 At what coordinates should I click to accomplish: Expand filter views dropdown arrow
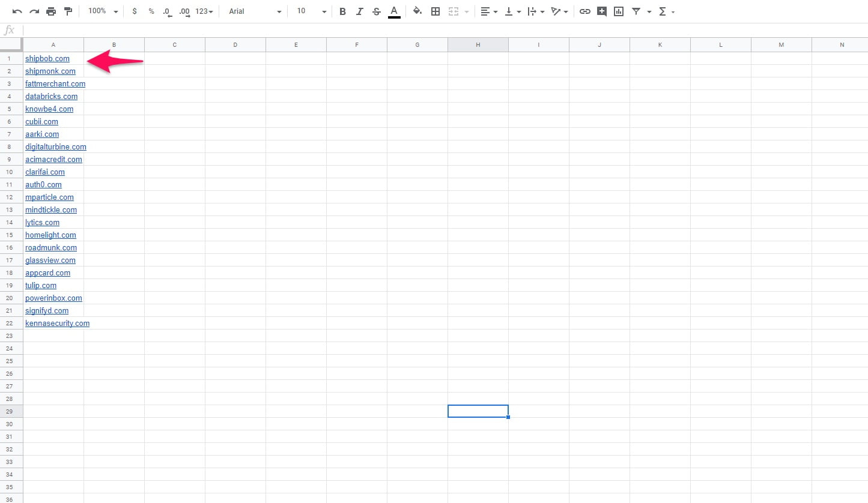(x=649, y=12)
